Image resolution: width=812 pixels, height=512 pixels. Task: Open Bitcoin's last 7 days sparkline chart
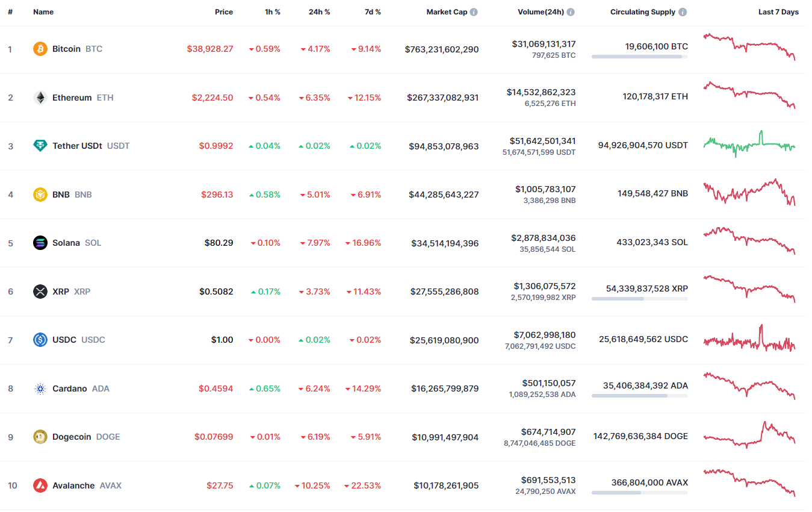click(x=749, y=47)
